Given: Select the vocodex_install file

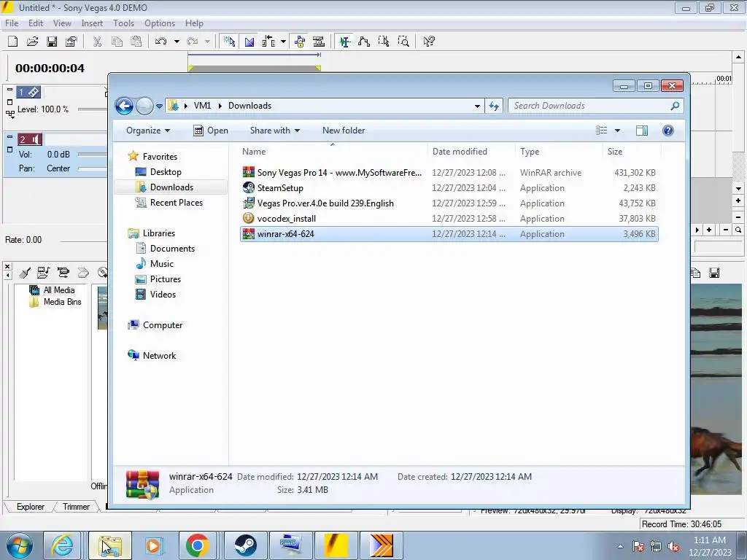Looking at the screenshot, I should (449, 219).
